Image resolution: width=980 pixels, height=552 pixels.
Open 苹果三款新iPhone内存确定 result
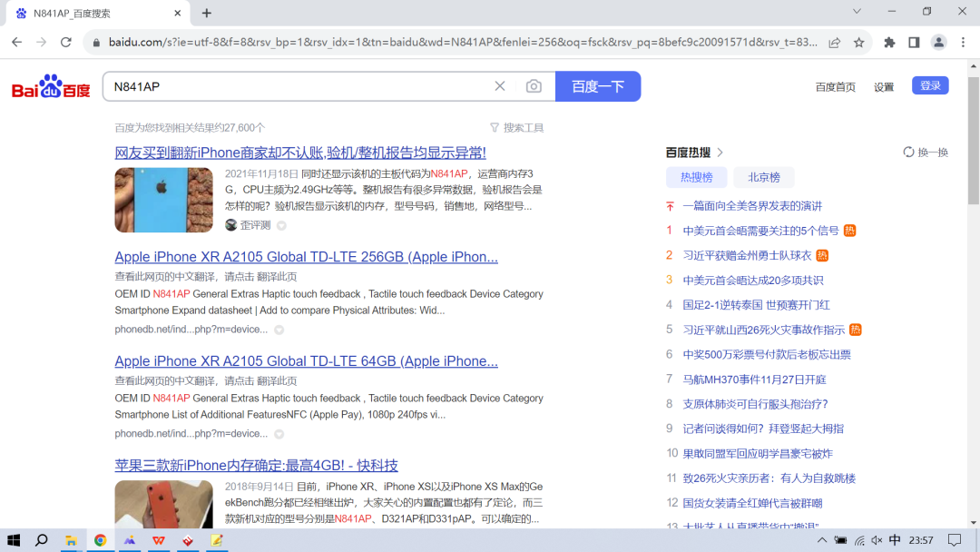(x=256, y=466)
